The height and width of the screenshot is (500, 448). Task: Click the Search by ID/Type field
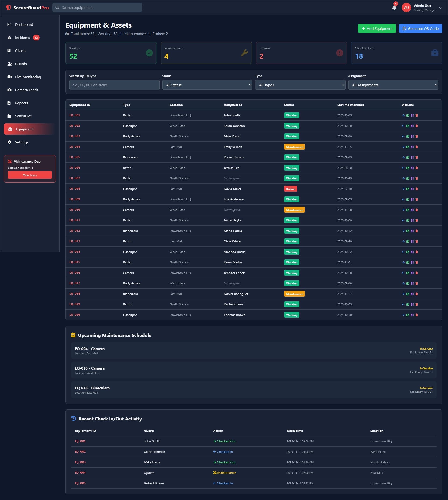point(114,85)
